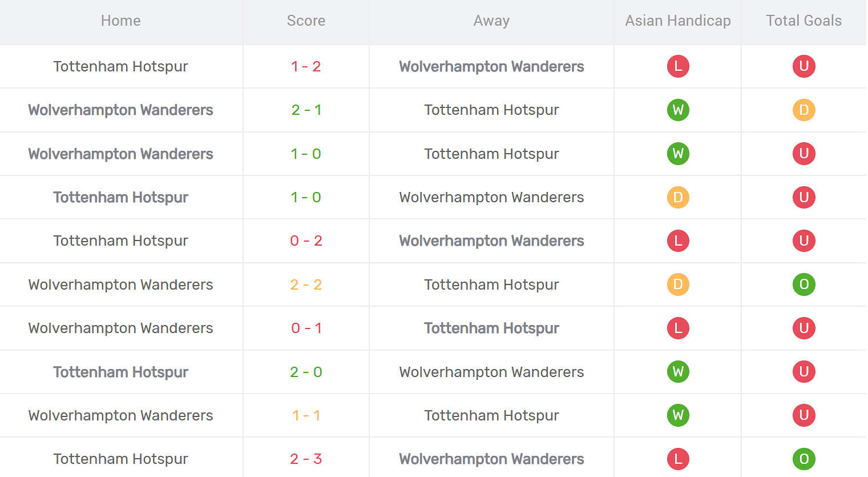The image size is (868, 477).
Task: Click the orange D Total Goals badge
Action: tap(804, 110)
